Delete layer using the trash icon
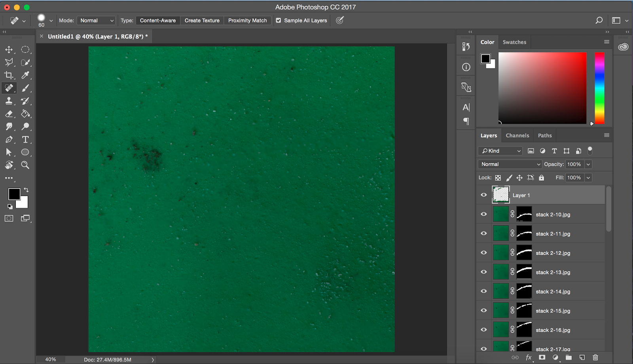This screenshot has height=364, width=633. tap(595, 357)
